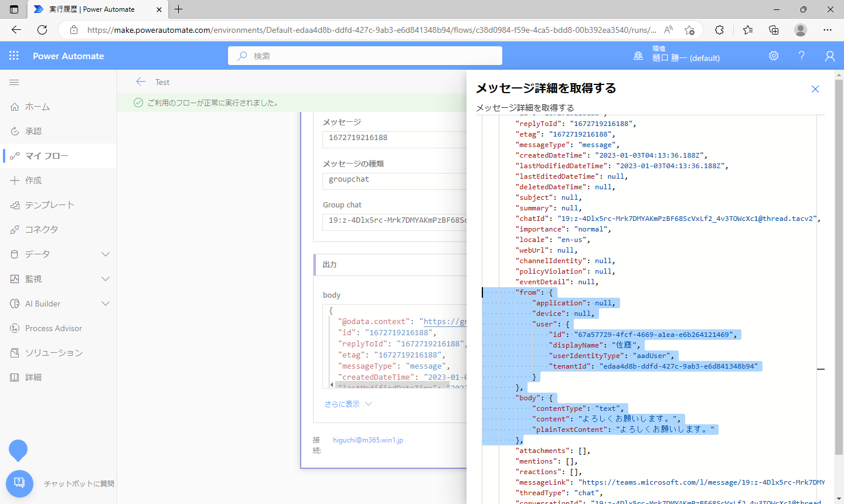This screenshot has width=844, height=504.
Task: Open the app launcher waffle icon
Action: coord(14,56)
